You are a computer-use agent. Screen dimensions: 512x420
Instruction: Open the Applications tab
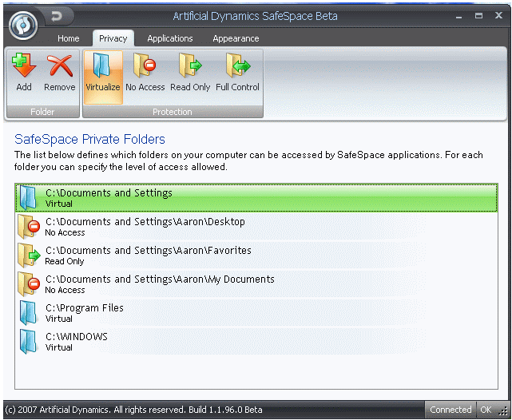click(x=170, y=38)
